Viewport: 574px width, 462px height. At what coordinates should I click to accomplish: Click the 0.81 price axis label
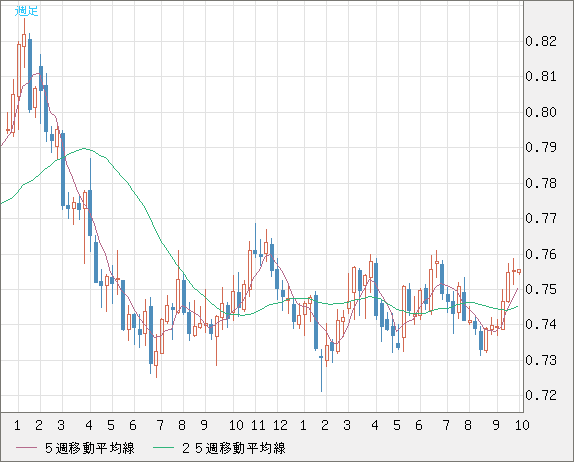click(541, 77)
